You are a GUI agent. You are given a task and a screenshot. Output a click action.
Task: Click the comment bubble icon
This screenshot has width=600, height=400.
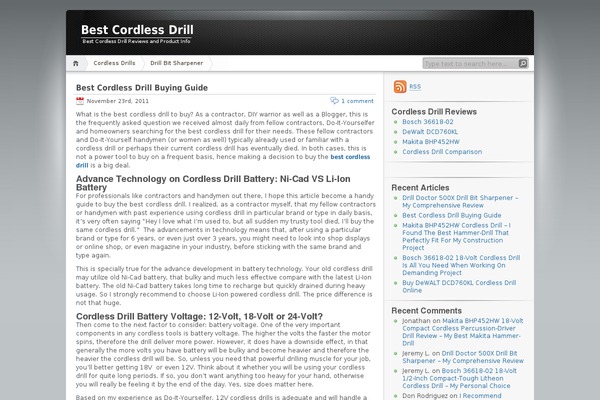click(334, 101)
